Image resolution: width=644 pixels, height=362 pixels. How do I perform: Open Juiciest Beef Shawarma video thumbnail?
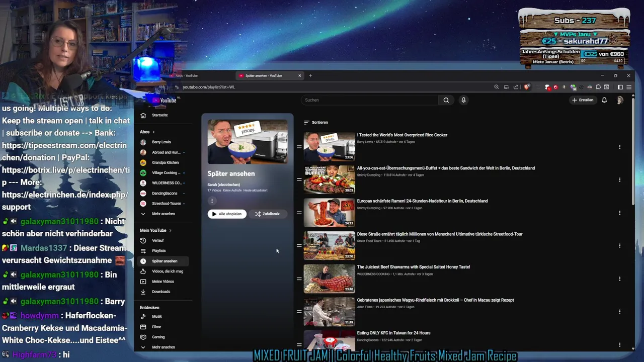[x=329, y=279]
